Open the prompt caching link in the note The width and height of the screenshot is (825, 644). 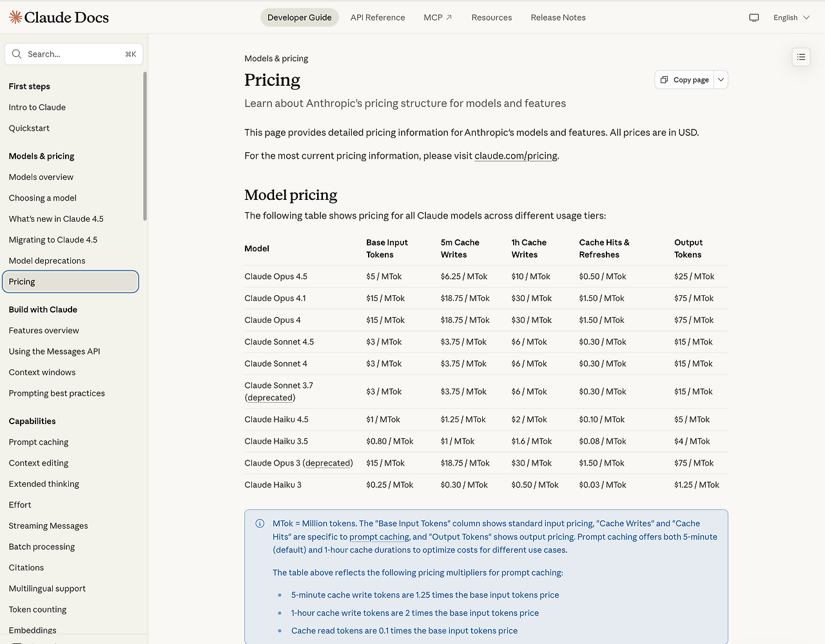tap(380, 536)
